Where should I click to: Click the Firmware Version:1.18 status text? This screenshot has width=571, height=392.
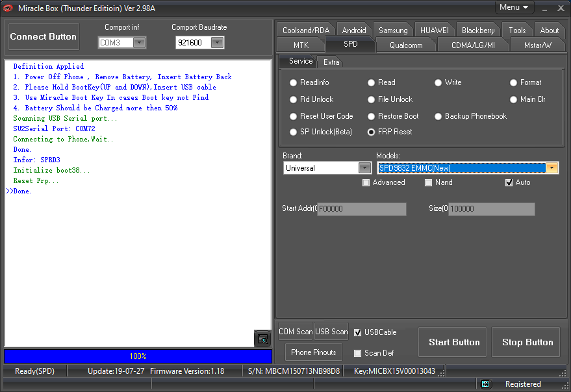point(187,371)
